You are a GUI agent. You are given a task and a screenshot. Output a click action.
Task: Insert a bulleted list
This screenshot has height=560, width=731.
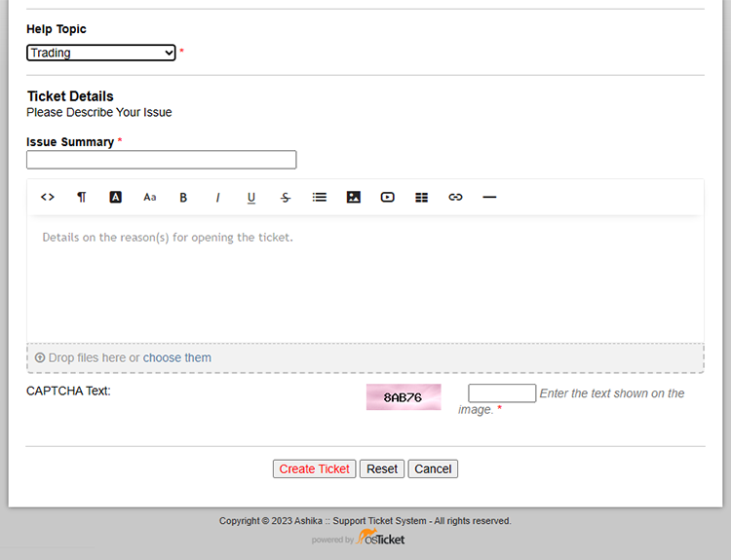[x=320, y=197]
